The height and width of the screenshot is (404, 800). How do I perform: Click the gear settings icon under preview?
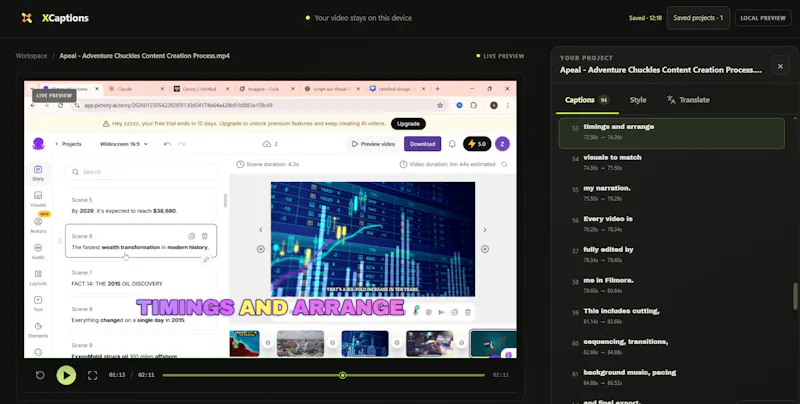coord(429,312)
